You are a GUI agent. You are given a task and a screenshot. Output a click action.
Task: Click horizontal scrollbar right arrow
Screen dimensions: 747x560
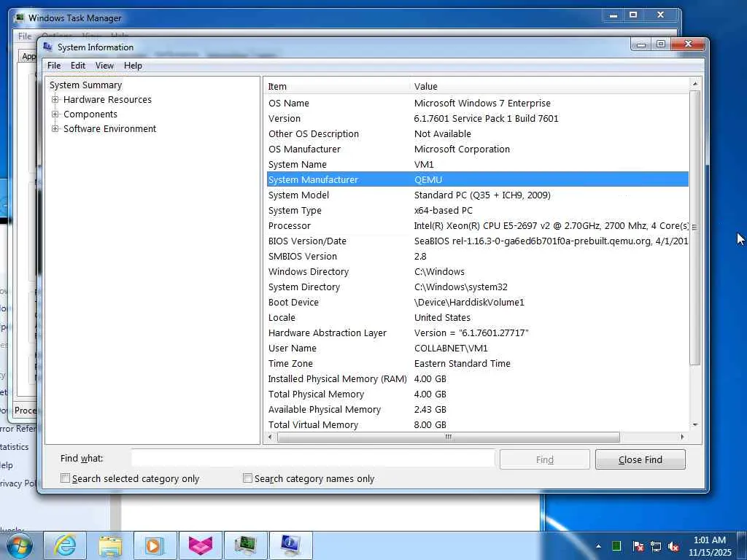point(682,437)
